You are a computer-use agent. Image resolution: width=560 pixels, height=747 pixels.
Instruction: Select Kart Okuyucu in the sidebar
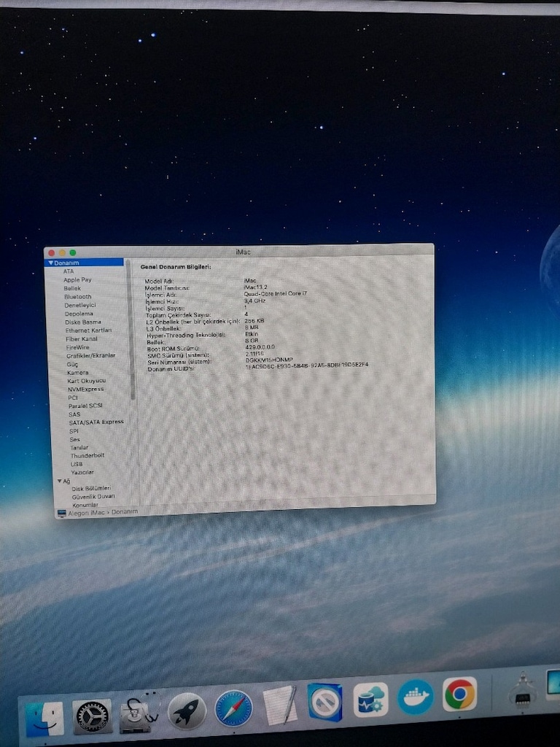click(x=87, y=381)
